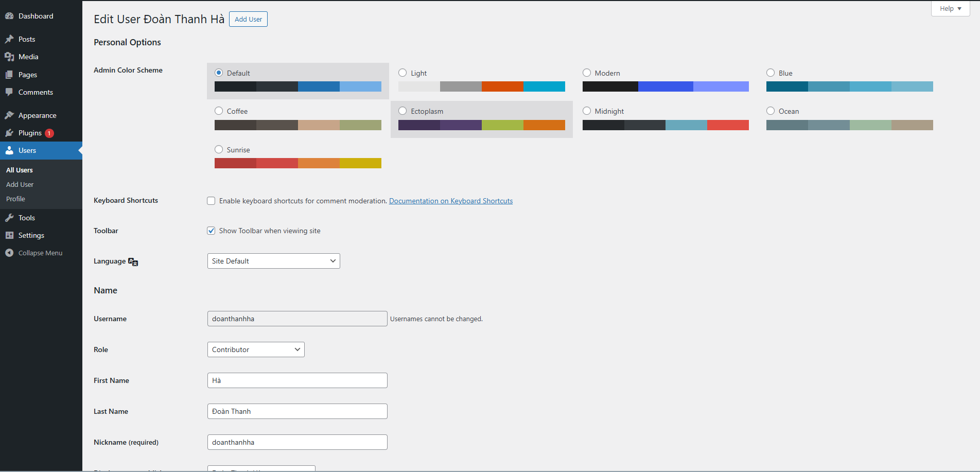Click the Appearance paintbrush icon
Screen dimensions: 980x472
[x=9, y=115]
